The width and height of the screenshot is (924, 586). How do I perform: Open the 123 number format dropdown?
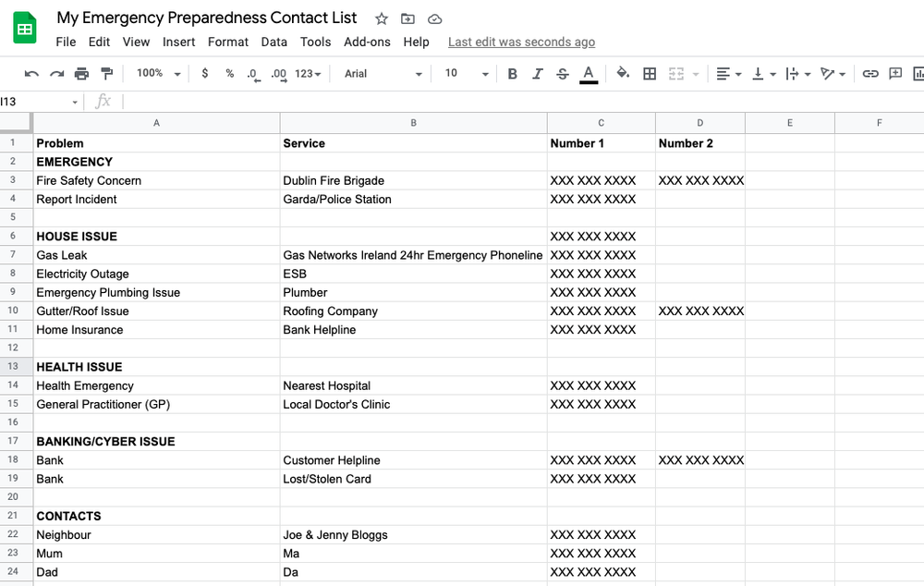tap(308, 74)
